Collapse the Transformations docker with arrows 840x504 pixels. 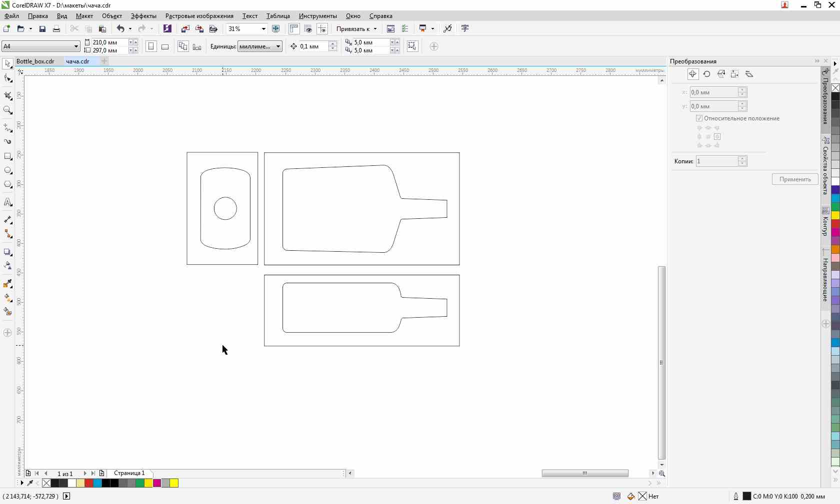817,61
